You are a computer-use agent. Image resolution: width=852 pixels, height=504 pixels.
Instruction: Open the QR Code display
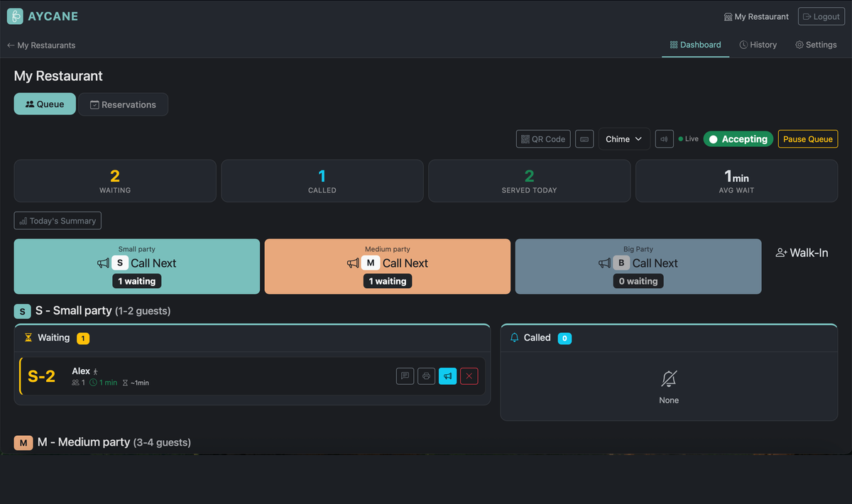coord(542,138)
